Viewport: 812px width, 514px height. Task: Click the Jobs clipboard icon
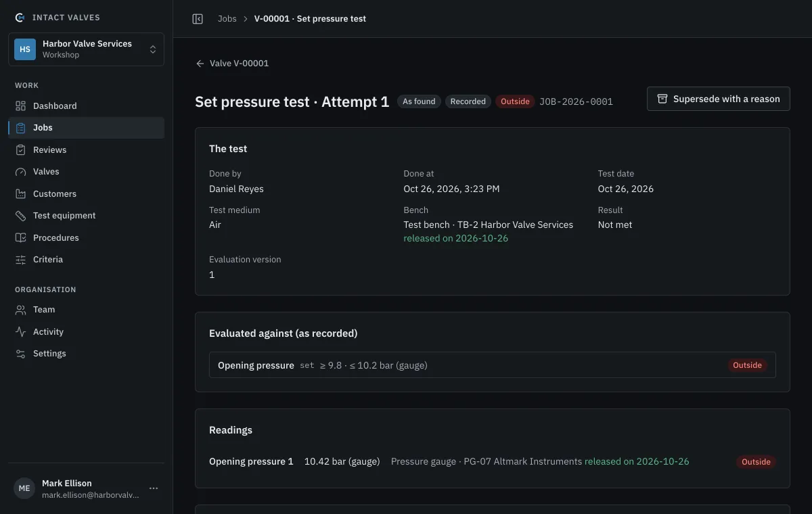21,128
